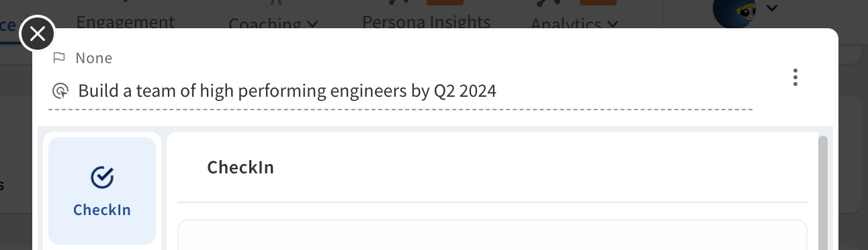
Task: Click the empty card below CheckIn heading
Action: [x=492, y=235]
